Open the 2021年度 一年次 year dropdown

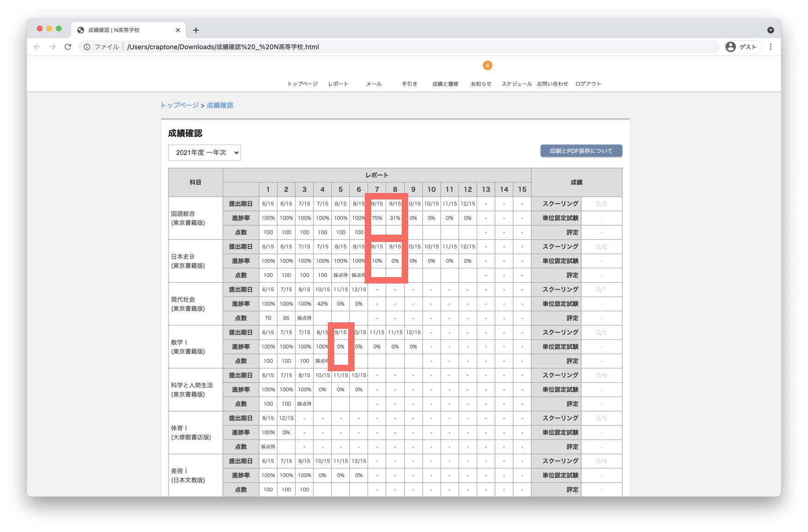pyautogui.click(x=205, y=152)
